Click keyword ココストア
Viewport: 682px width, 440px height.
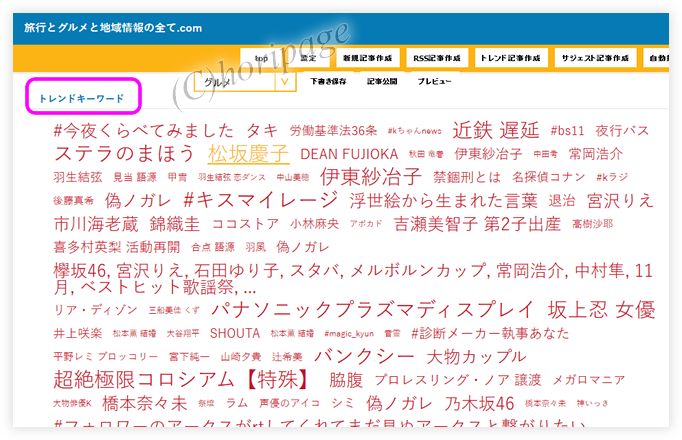[245, 224]
